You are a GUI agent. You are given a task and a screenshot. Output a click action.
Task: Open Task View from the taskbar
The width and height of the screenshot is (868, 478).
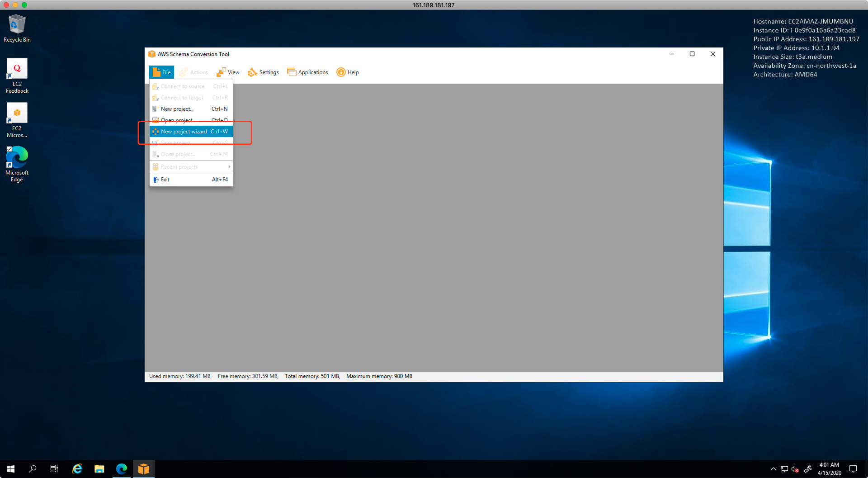[54, 469]
